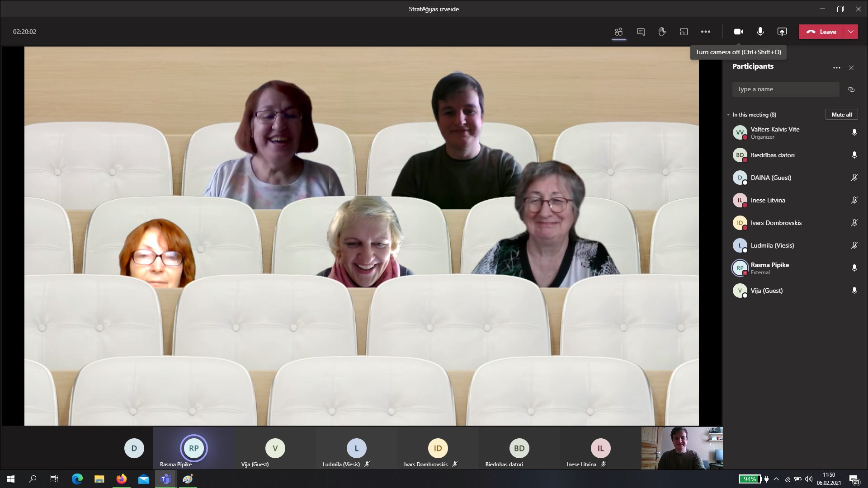Close the Participants panel
This screenshot has height=488, width=868.
851,68
